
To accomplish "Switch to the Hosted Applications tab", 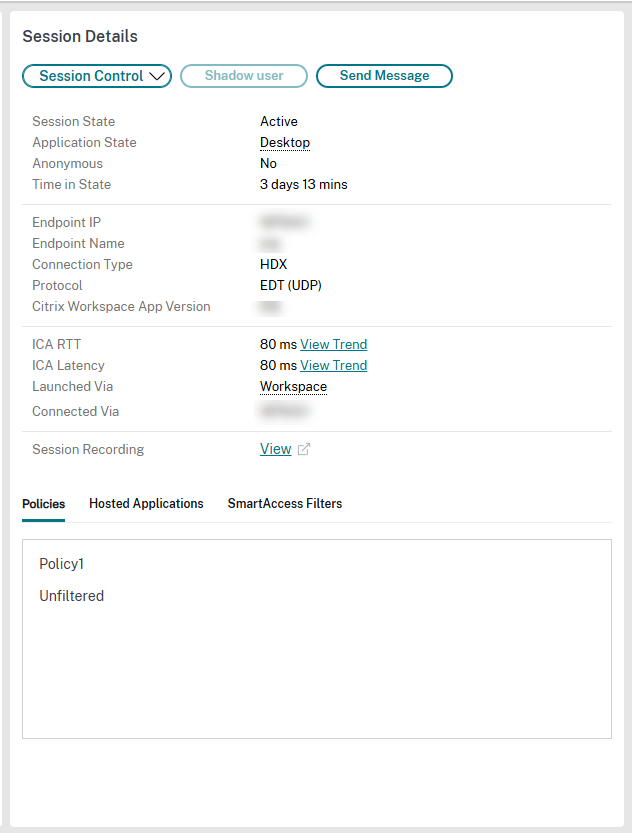I will [146, 504].
